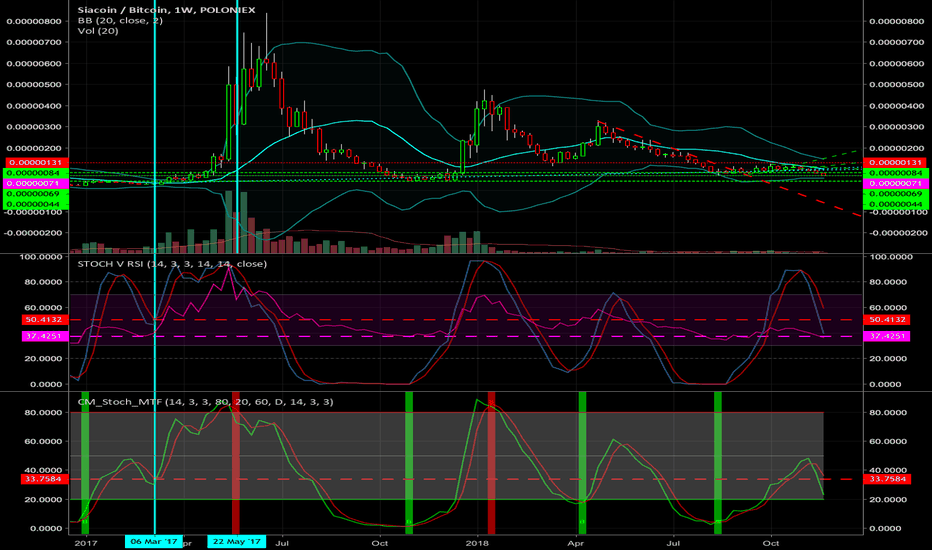
Task: Click the Siacoin / Bitcoin, 1W, POLONIEX title
Action: pyautogui.click(x=166, y=10)
